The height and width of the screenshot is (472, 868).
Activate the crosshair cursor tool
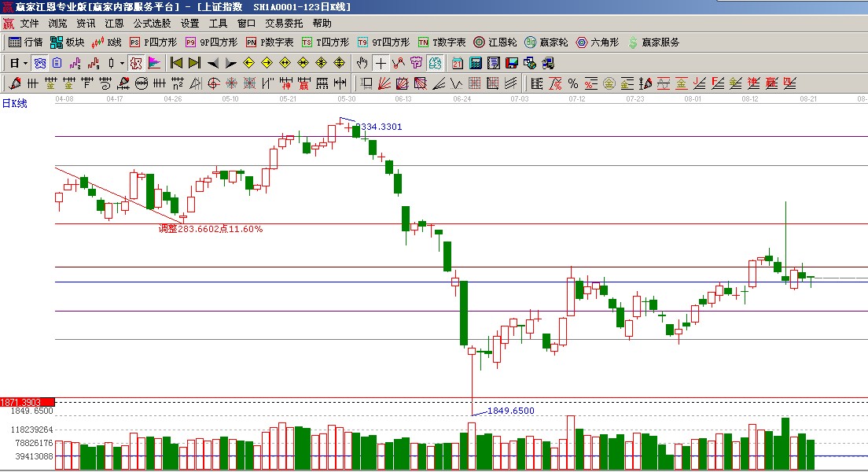pos(381,63)
